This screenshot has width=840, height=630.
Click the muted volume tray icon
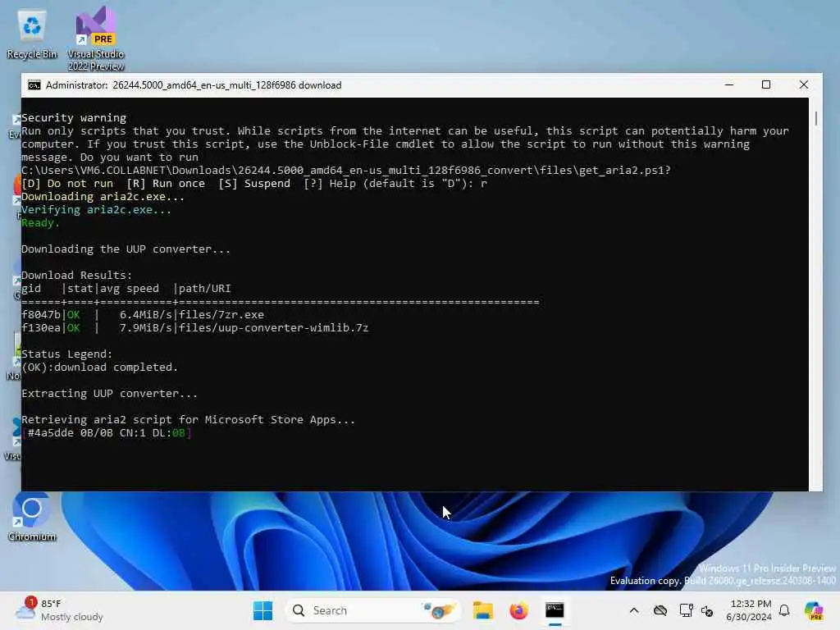click(x=707, y=610)
